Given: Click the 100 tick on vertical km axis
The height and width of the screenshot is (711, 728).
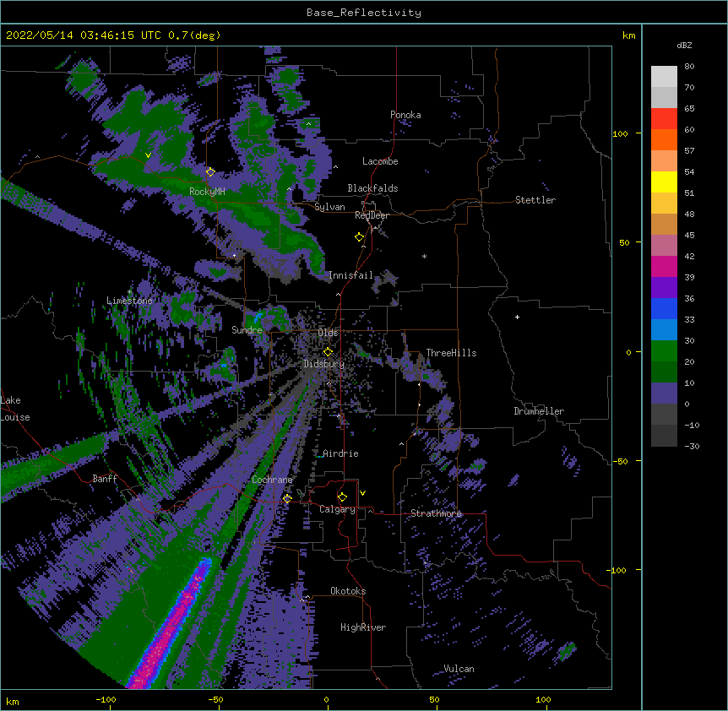Looking at the screenshot, I should (x=620, y=133).
